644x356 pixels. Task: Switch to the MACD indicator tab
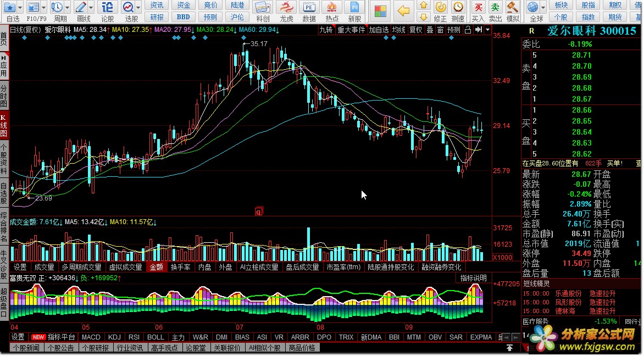click(91, 337)
